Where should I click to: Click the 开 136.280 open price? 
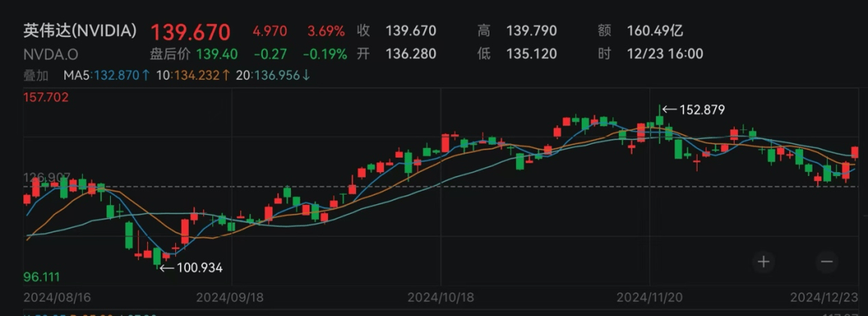pyautogui.click(x=396, y=54)
